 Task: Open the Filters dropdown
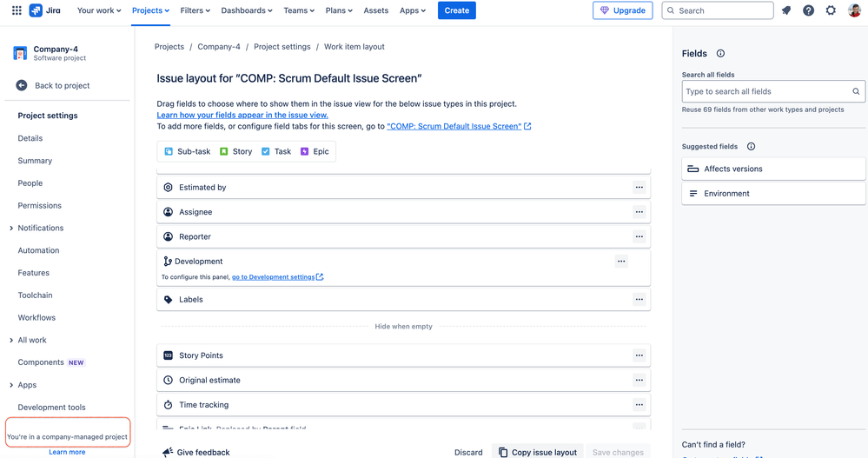[x=195, y=10]
